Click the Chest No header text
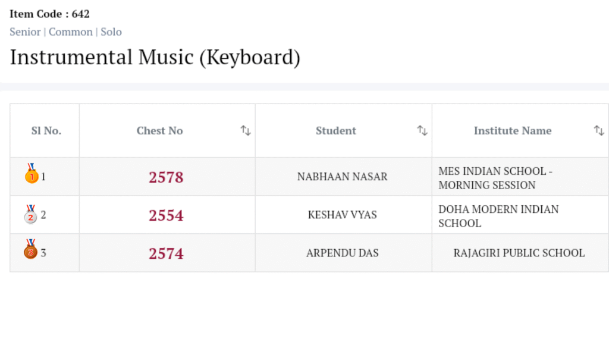 click(x=159, y=131)
